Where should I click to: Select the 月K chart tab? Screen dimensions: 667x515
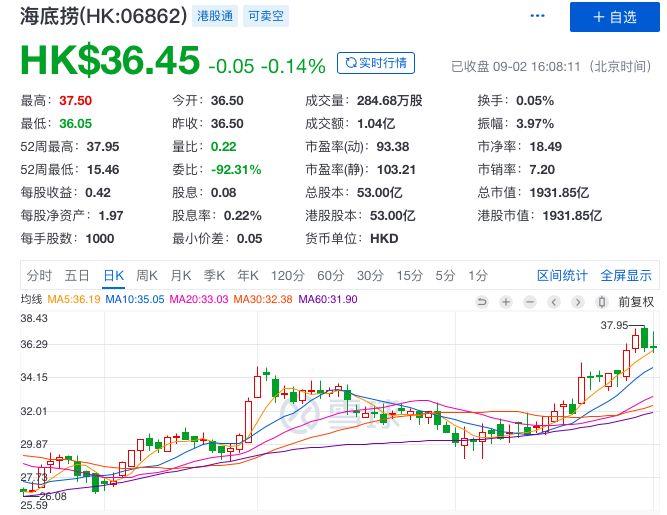pos(181,276)
